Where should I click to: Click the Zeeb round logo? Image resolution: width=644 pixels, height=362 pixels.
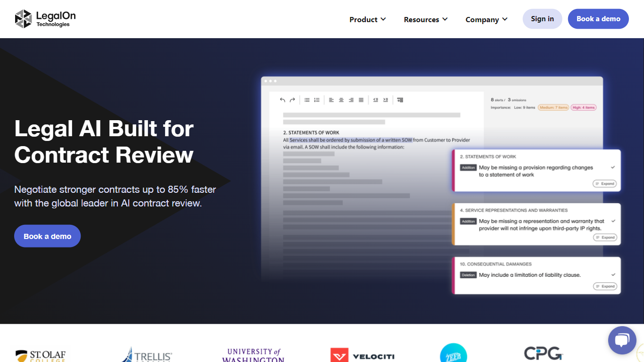tap(454, 353)
